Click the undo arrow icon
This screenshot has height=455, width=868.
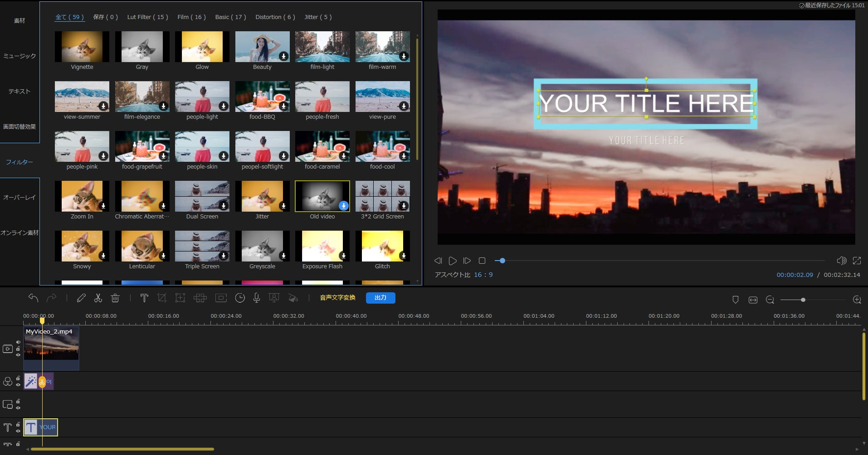pos(33,298)
